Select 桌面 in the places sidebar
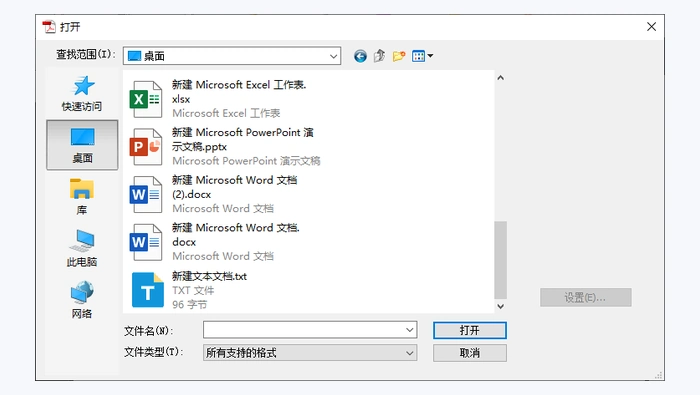 tap(82, 145)
